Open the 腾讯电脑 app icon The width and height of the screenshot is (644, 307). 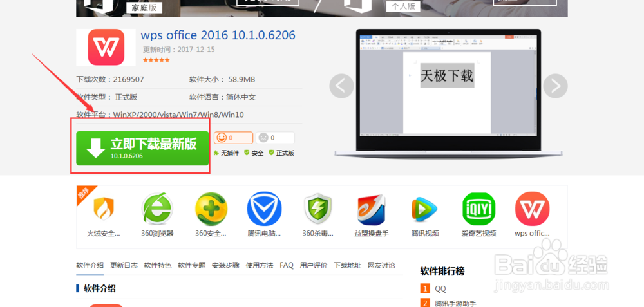[x=264, y=209]
